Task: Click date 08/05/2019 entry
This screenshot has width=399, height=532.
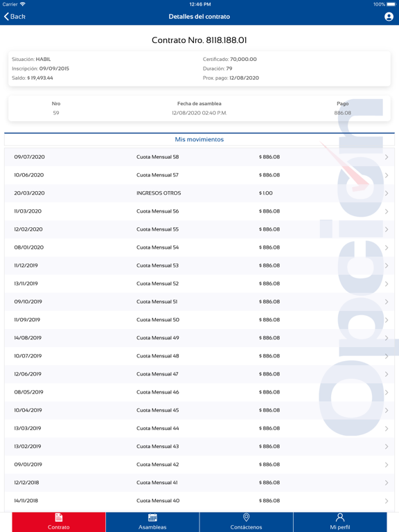Action: click(x=28, y=392)
